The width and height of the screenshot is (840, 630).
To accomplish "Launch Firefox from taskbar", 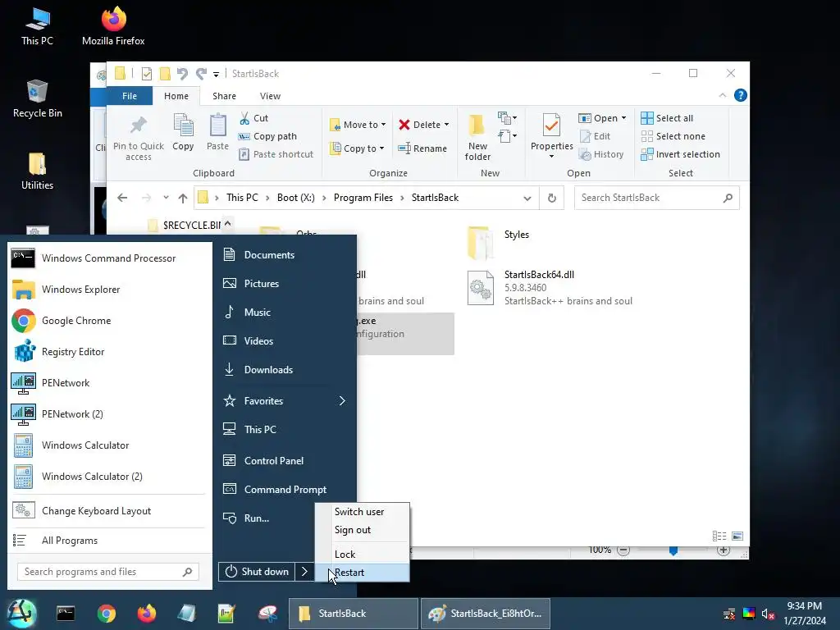I will click(x=146, y=614).
